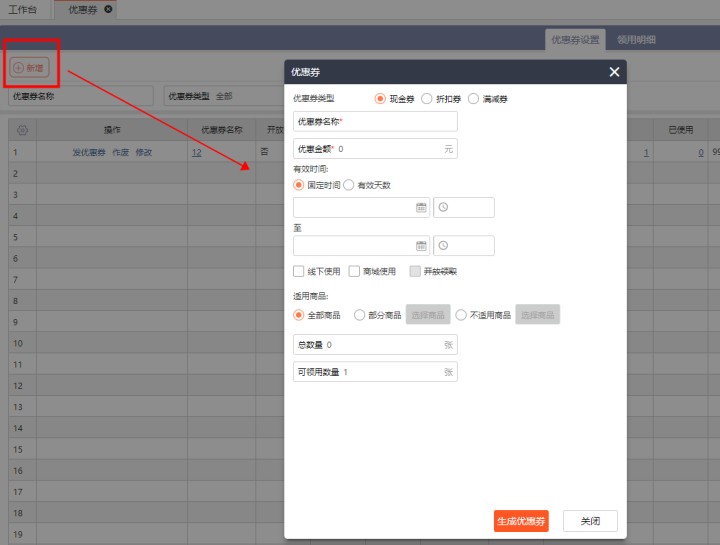Click the table settings gear icon
Screen dimensions: 720x545
pos(23,130)
